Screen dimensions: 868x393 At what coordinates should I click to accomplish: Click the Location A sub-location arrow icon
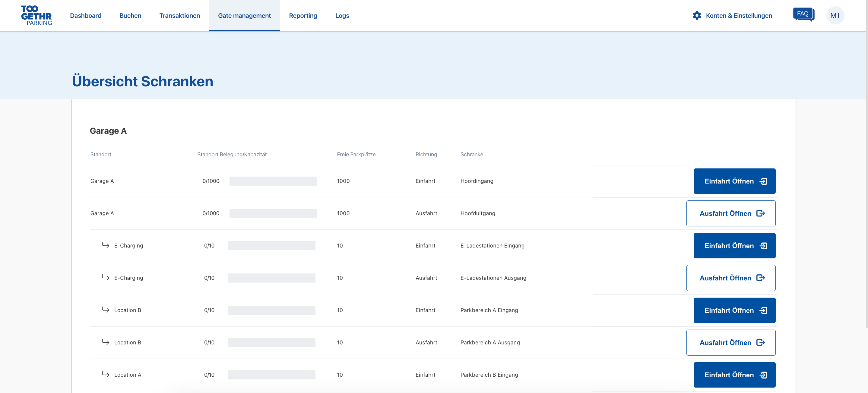106,375
